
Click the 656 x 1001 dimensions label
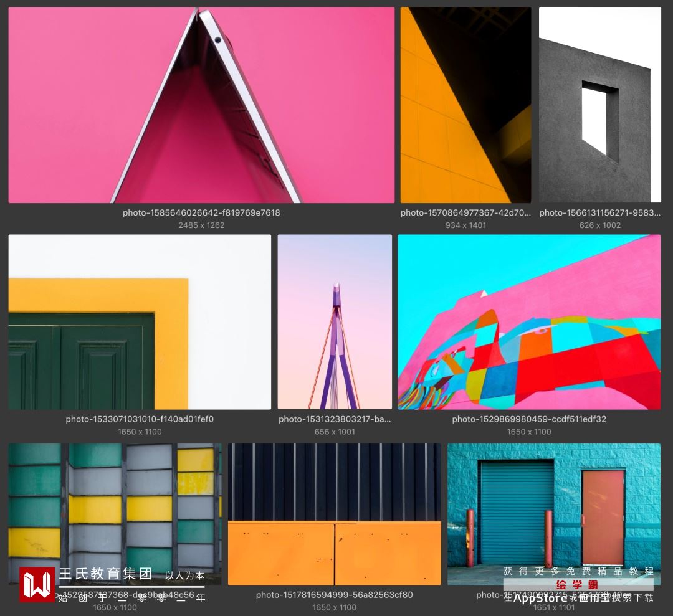(x=335, y=432)
